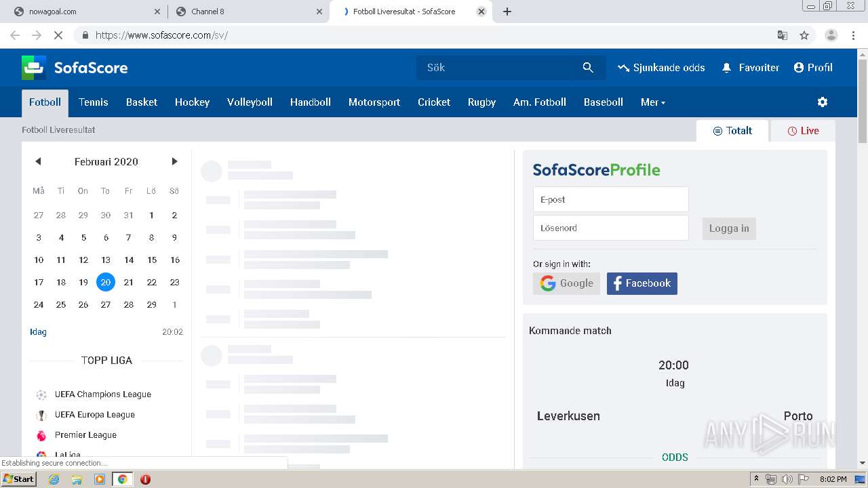The image size is (868, 488).
Task: Select the Volleyboll tab
Action: pos(250,102)
